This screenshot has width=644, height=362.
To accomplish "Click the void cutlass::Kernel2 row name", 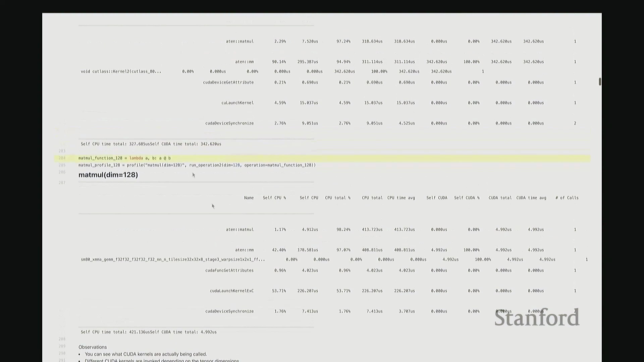I will pos(121,71).
